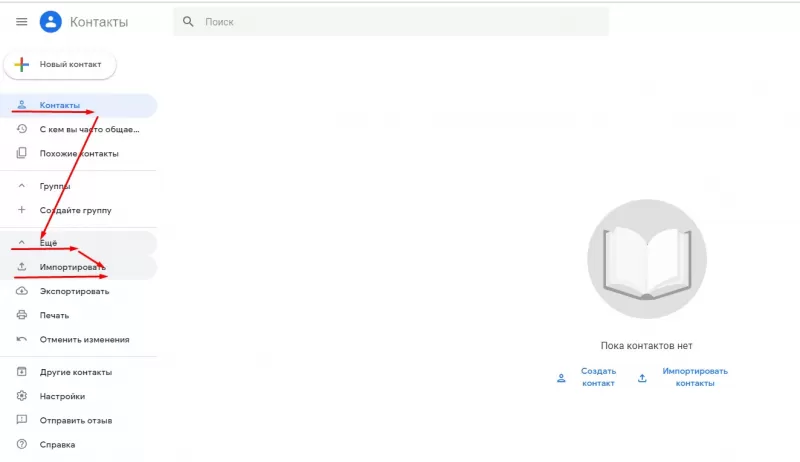Click the upload icon next to Импортировать контакты

[x=642, y=378]
